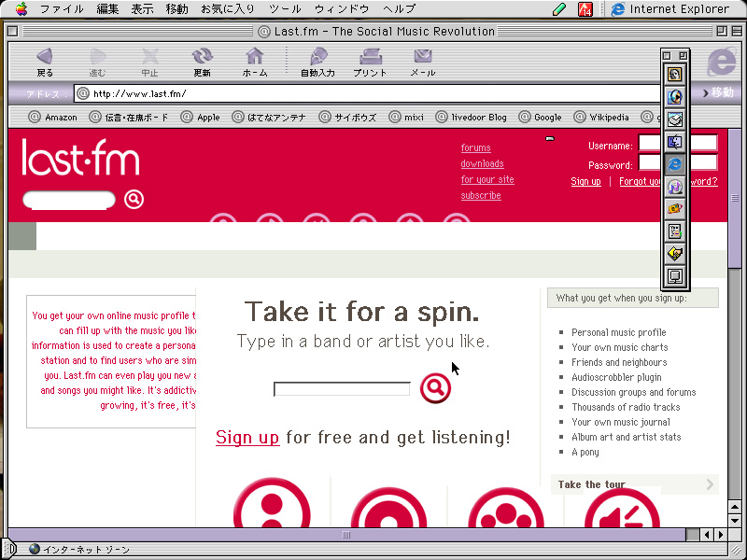Open Mail via envelope toolbar icon

click(x=423, y=56)
